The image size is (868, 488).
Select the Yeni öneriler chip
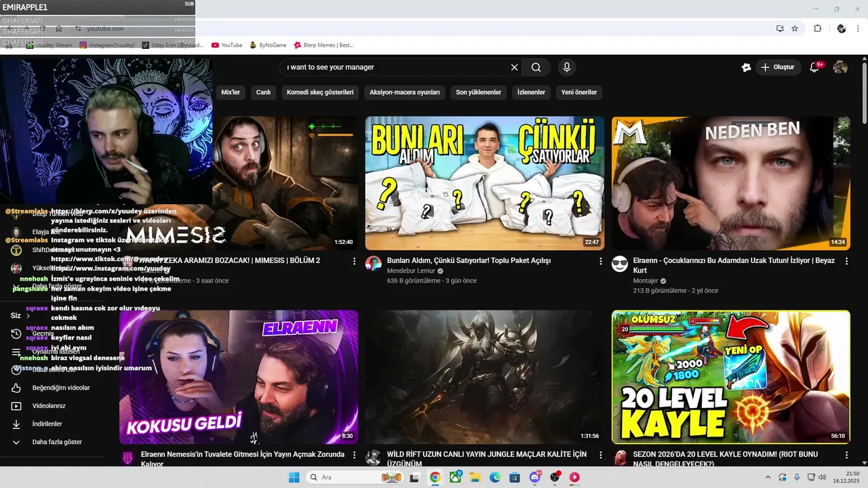pyautogui.click(x=579, y=92)
